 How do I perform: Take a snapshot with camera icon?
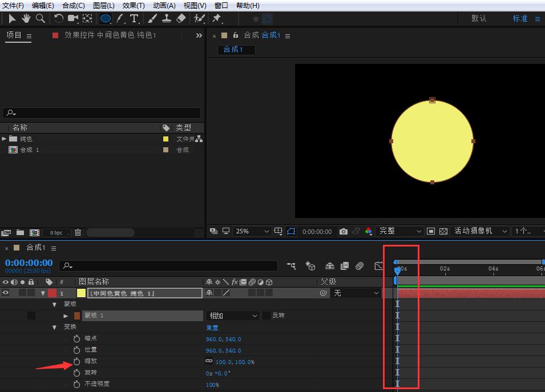pos(343,231)
